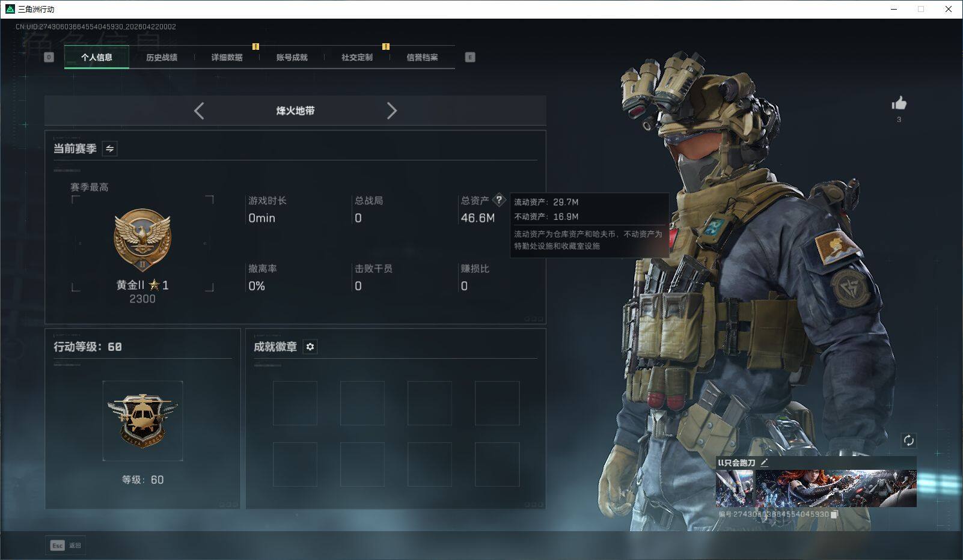This screenshot has width=963, height=560.
Task: Click Esc 返回 to go back
Action: point(66,546)
